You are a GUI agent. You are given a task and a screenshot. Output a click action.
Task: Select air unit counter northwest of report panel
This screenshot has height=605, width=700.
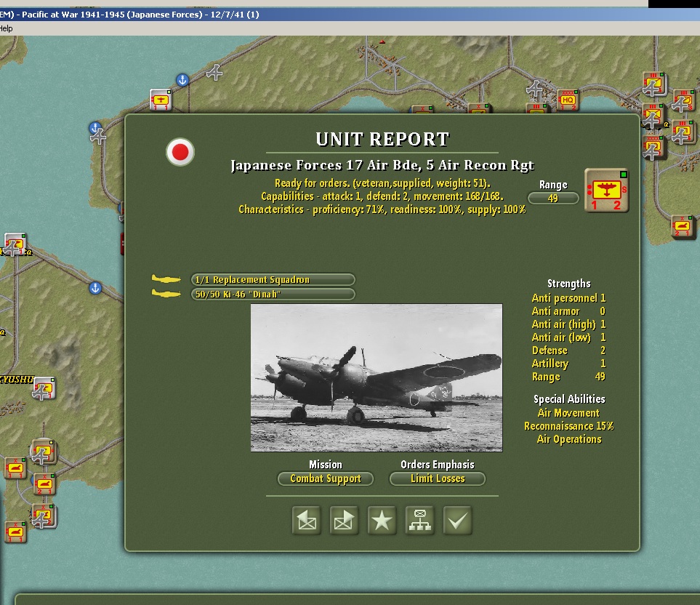coord(160,99)
